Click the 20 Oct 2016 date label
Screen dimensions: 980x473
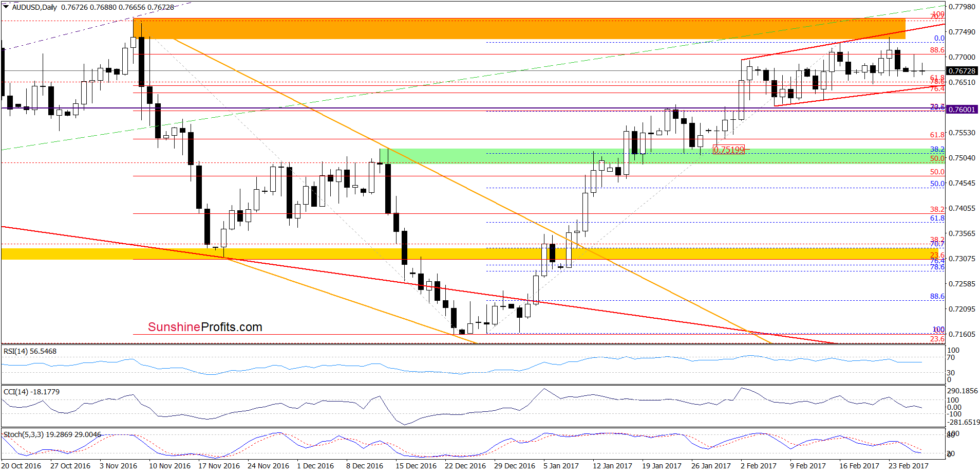click(21, 466)
